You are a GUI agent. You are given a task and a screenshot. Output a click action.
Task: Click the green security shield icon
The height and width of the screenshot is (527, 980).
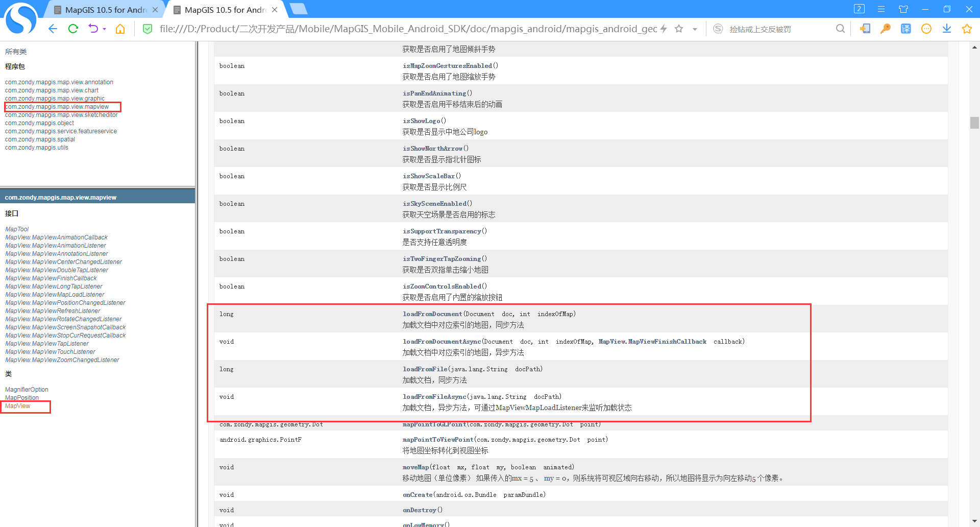coord(148,29)
